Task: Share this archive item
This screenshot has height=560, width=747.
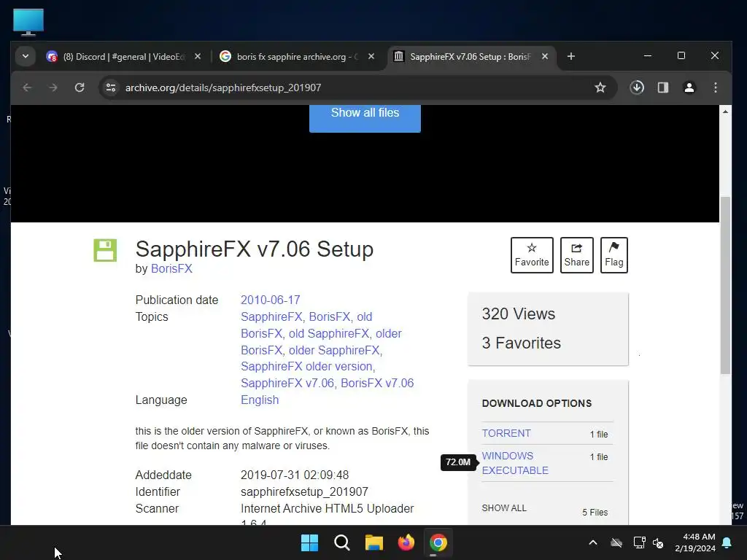Action: (576, 254)
